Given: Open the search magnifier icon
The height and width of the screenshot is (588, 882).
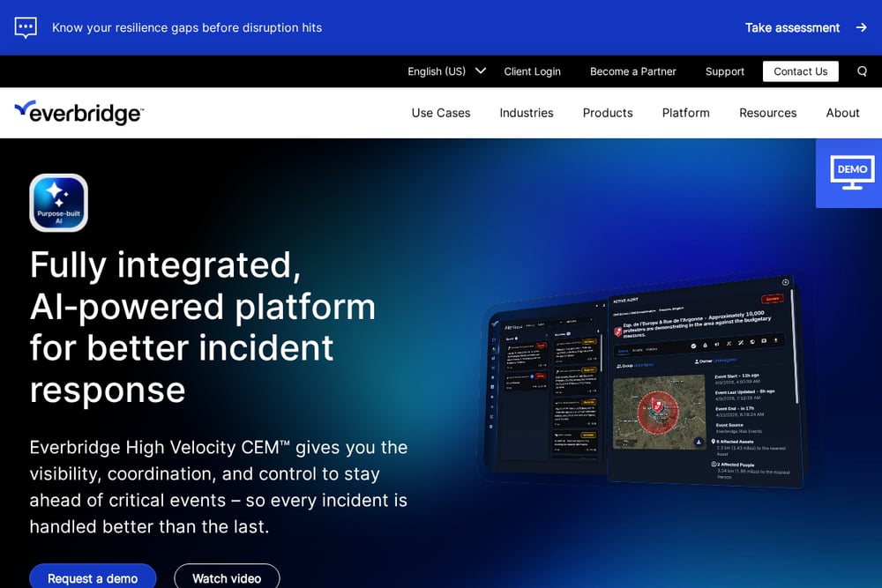Looking at the screenshot, I should pos(862,71).
